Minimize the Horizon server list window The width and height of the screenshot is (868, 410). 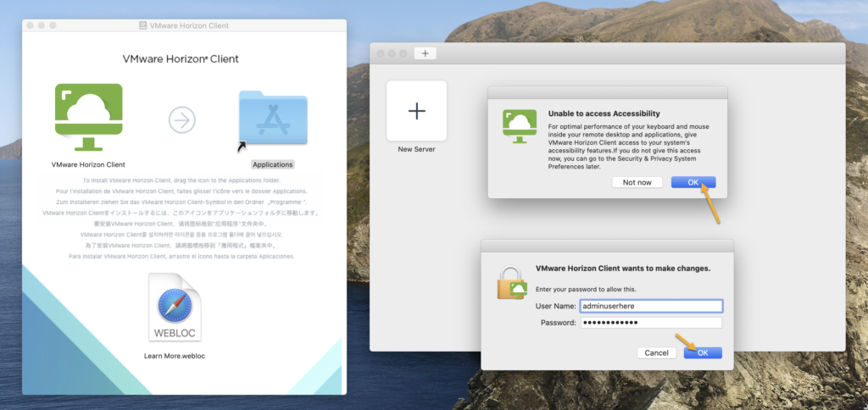click(x=392, y=53)
